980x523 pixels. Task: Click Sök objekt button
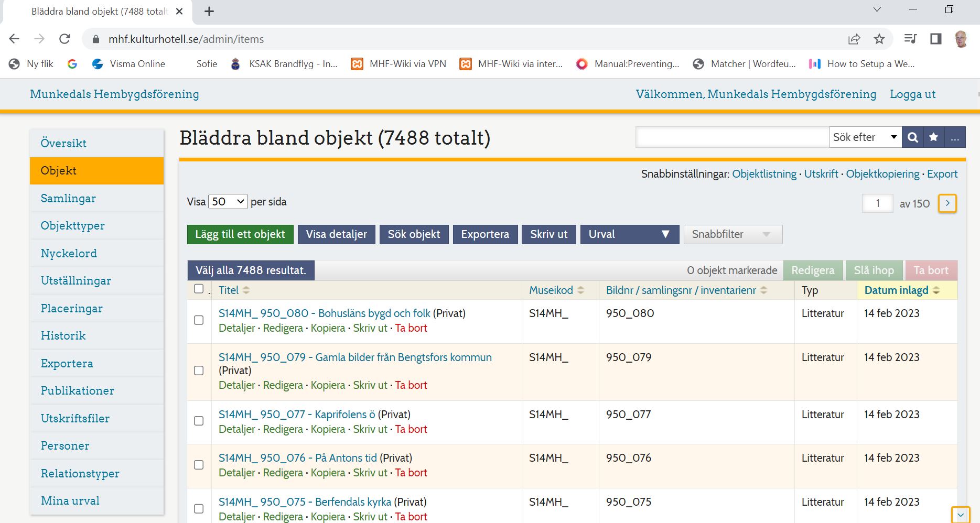(414, 234)
